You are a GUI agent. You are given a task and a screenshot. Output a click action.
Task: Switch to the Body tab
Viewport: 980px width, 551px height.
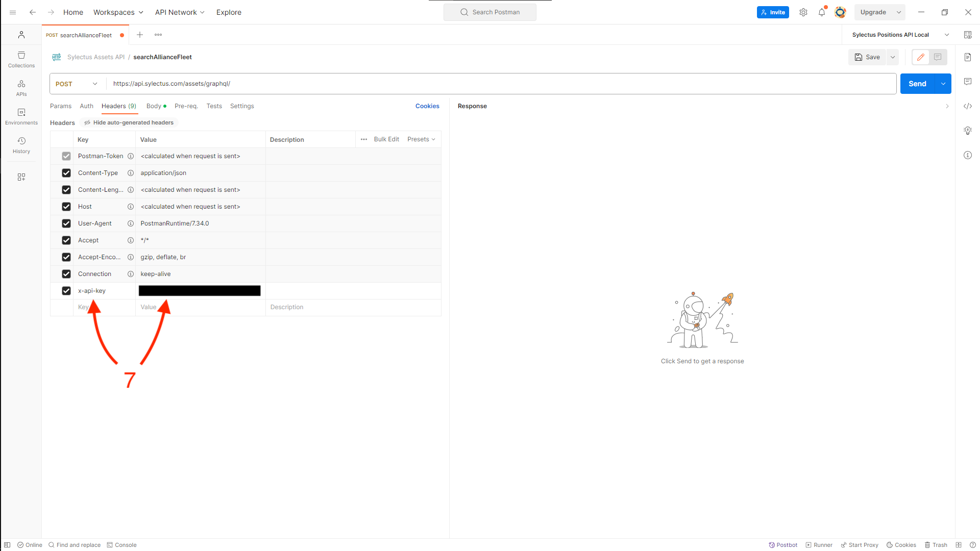point(154,106)
